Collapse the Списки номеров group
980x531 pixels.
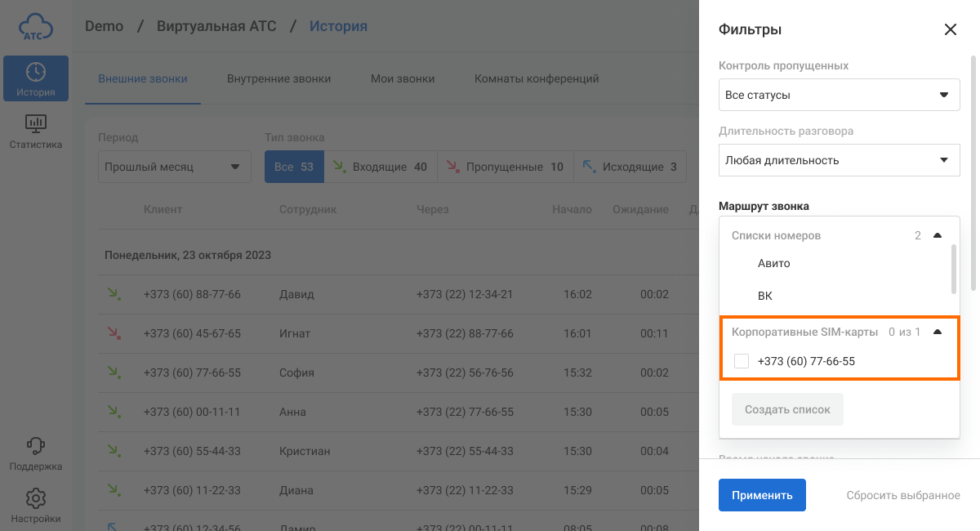[938, 235]
